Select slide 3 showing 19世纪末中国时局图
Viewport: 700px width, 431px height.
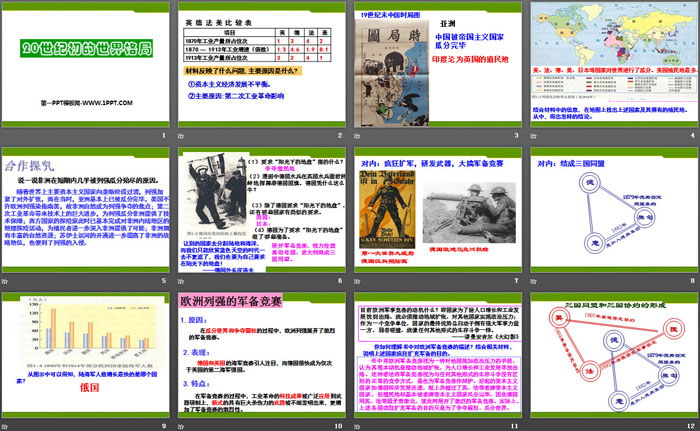coord(438,65)
